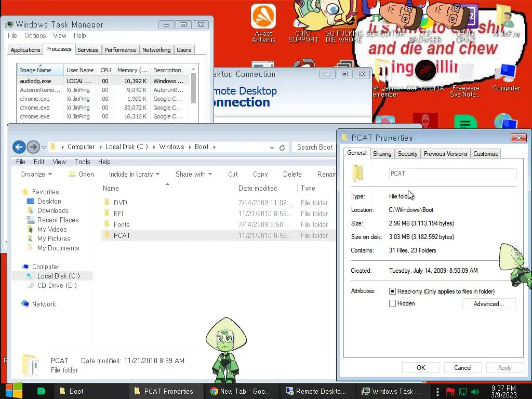Sort files by Date modified column
This screenshot has width=532, height=399.
tap(265, 188)
